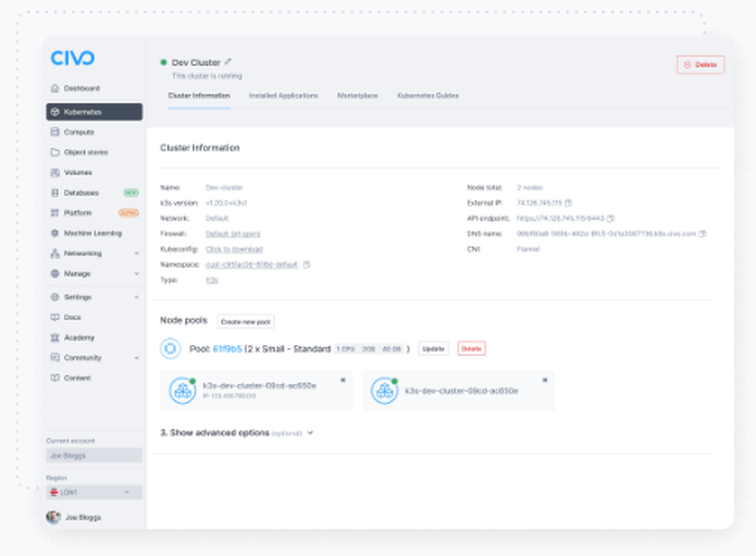Click the Community sidebar icon
Image resolution: width=756 pixels, height=556 pixels.
coord(55,358)
